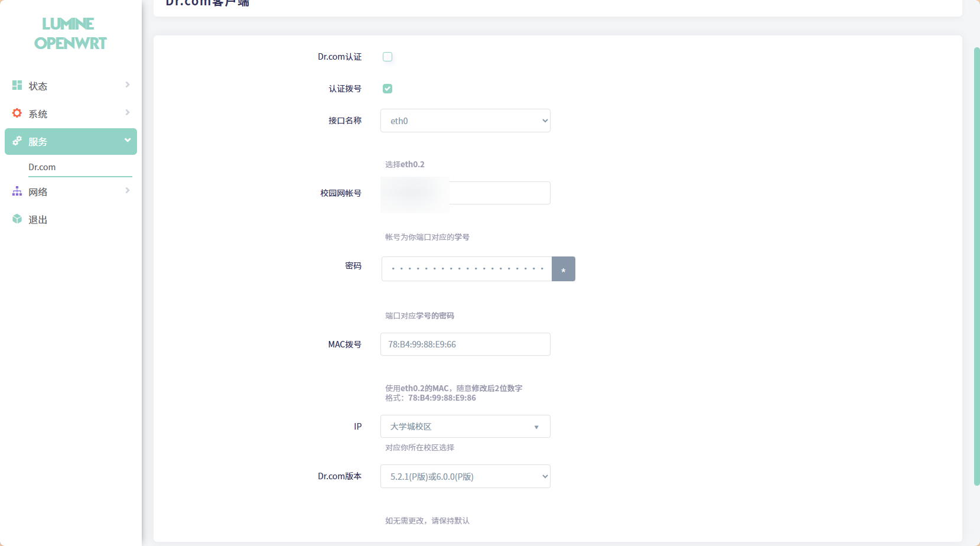Open the IP 大学城校区 dropdown
The image size is (980, 546).
pyautogui.click(x=465, y=427)
